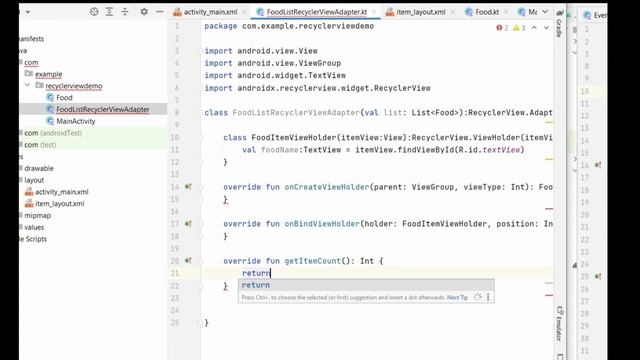Viewport: 640px width, 360px height.
Task: Select the drawable folder
Action: pyautogui.click(x=39, y=168)
